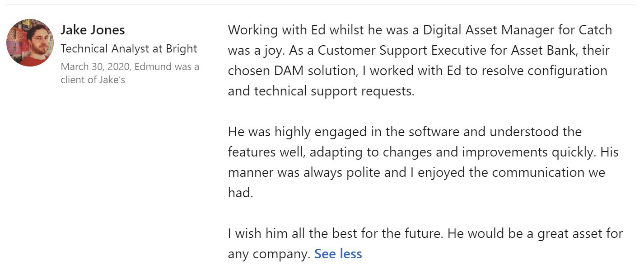Image resolution: width=644 pixels, height=280 pixels.
Task: Click the word 'Catch' in first line
Action: pyautogui.click(x=595, y=30)
